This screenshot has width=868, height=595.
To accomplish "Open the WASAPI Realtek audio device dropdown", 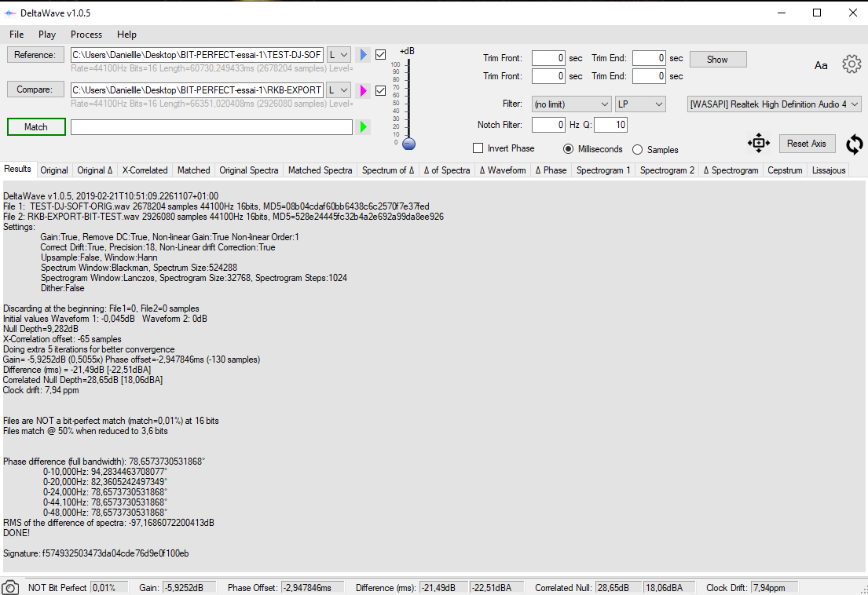I will click(775, 104).
